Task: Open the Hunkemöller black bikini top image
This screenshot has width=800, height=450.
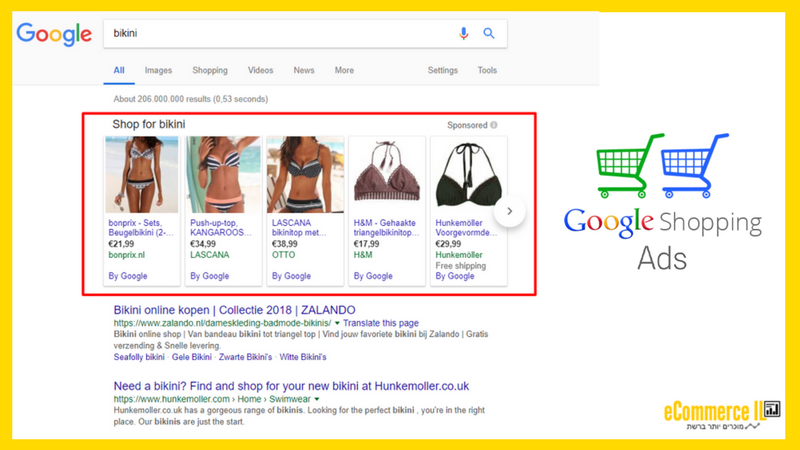Action: coord(468,174)
